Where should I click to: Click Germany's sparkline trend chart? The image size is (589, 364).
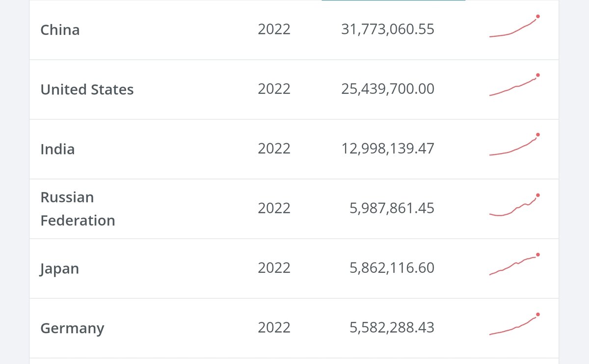[x=514, y=325]
